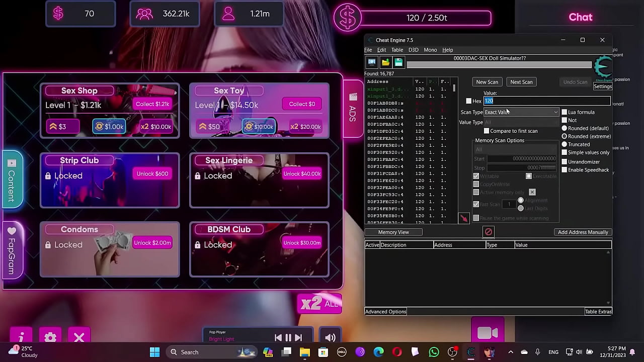Select the Truncated rounding radio button
This screenshot has width=644, height=362.
[x=565, y=144]
